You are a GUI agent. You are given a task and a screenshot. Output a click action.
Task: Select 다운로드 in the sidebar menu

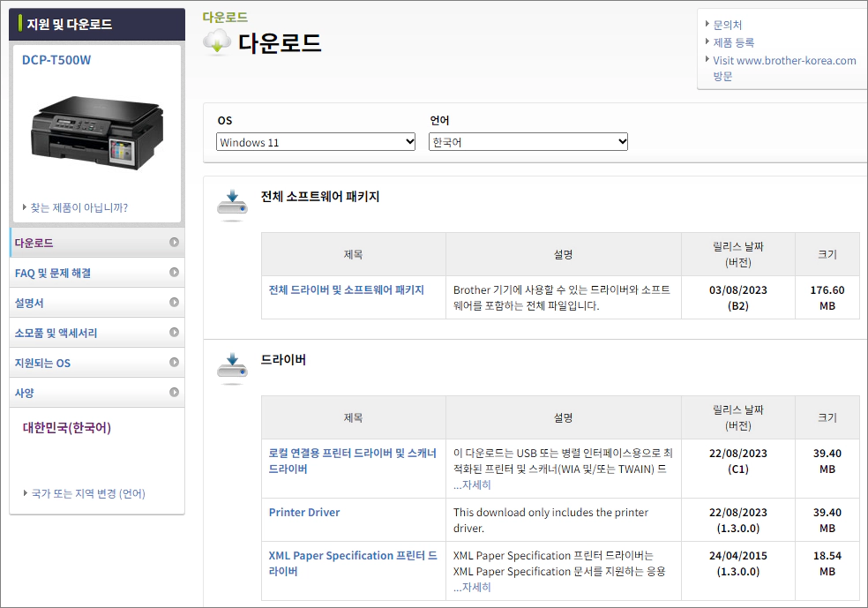pyautogui.click(x=97, y=243)
